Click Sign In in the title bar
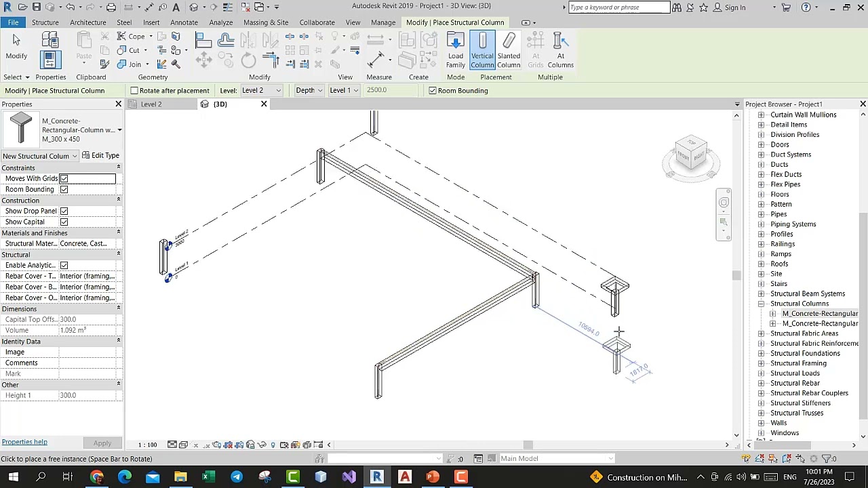The image size is (868, 488). click(735, 7)
